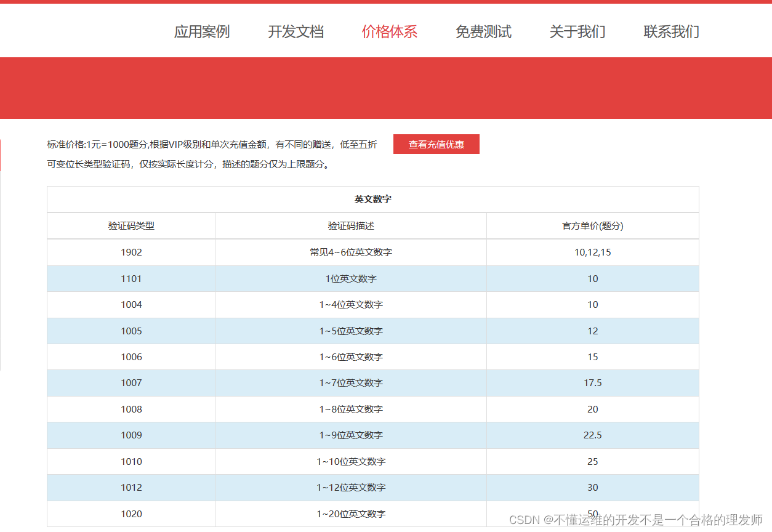Open the 关于我们 navigation item
Viewport: 772px width, 532px height.
(x=577, y=31)
